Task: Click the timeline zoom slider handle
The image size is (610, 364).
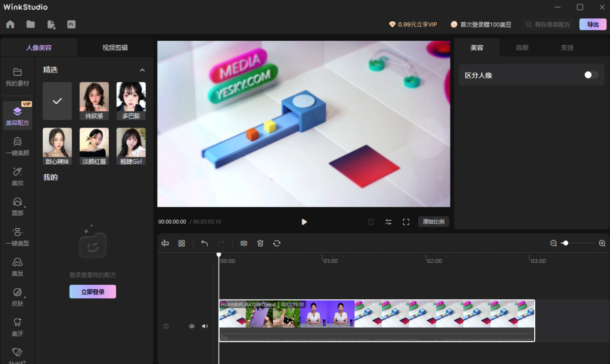Action: pyautogui.click(x=565, y=244)
